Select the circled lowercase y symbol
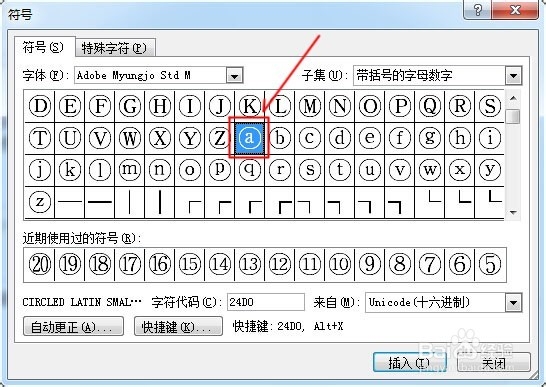 (x=490, y=170)
